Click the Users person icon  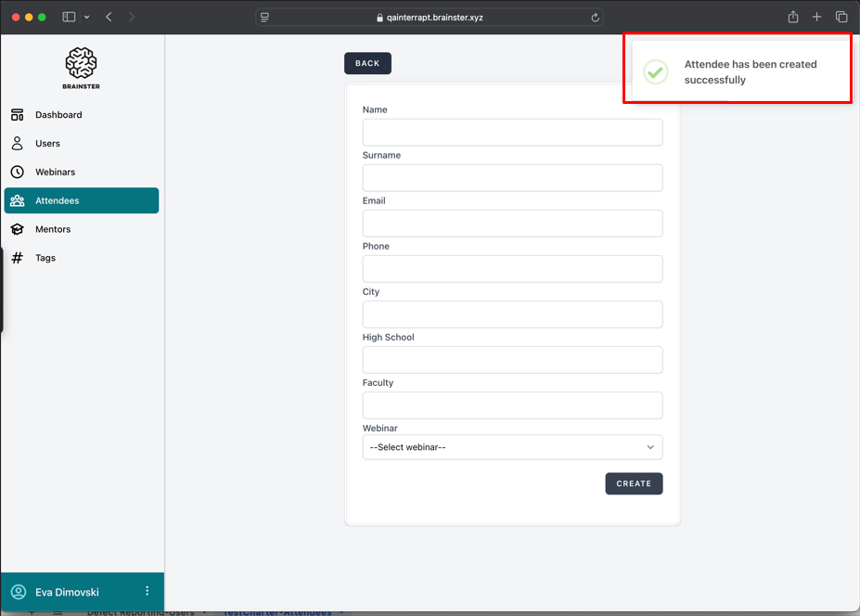pyautogui.click(x=17, y=144)
